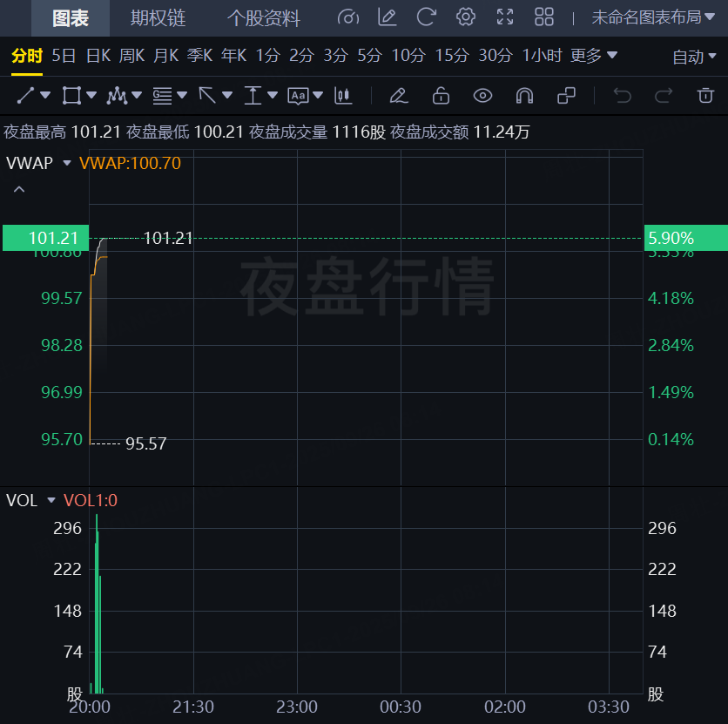Expand the 自动 scale dropdown
The width and height of the screenshot is (728, 724).
click(x=694, y=57)
